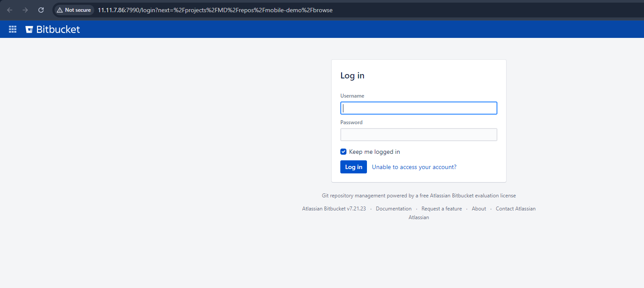The image size is (644, 288).
Task: Click the Atlassian Bitbucket v7.21.23 text
Action: click(x=334, y=209)
